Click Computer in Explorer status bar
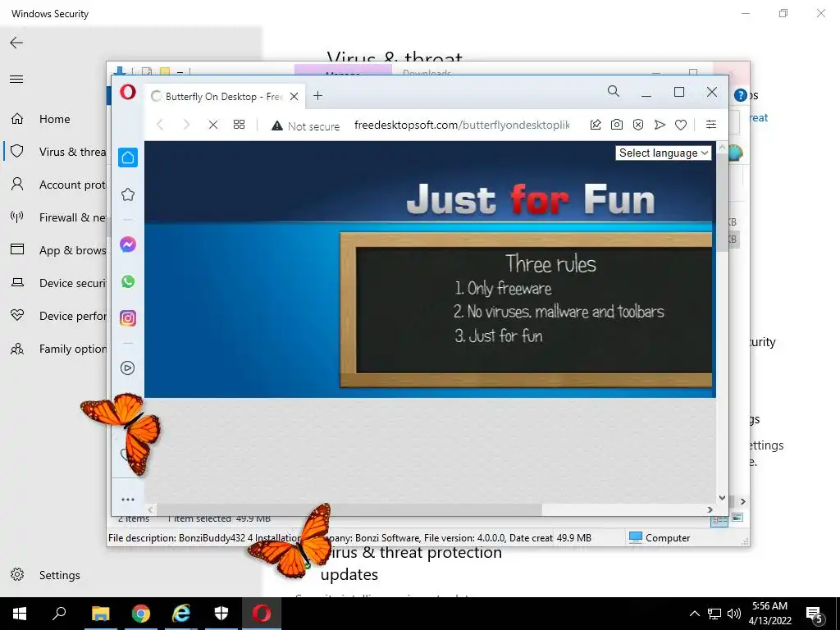The height and width of the screenshot is (630, 840). (x=660, y=537)
